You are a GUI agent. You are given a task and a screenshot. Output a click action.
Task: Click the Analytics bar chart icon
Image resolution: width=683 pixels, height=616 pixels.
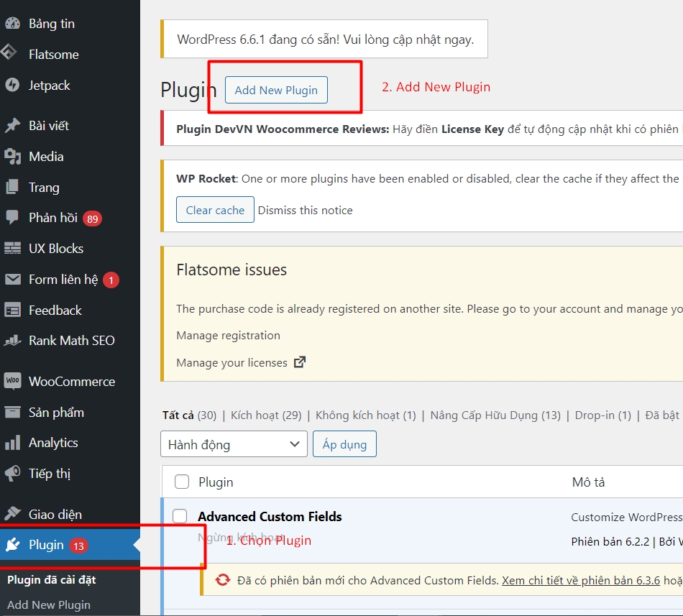point(12,443)
